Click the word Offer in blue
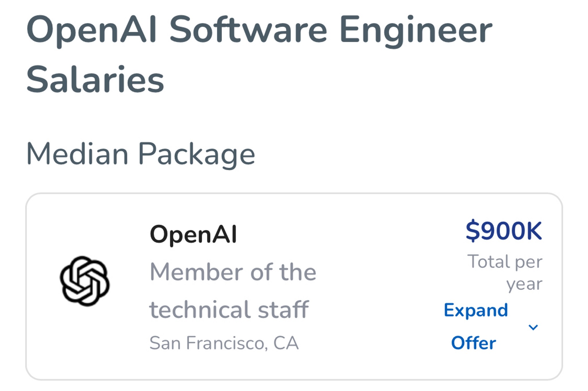Image resolution: width=588 pixels, height=391 pixels. tap(473, 343)
